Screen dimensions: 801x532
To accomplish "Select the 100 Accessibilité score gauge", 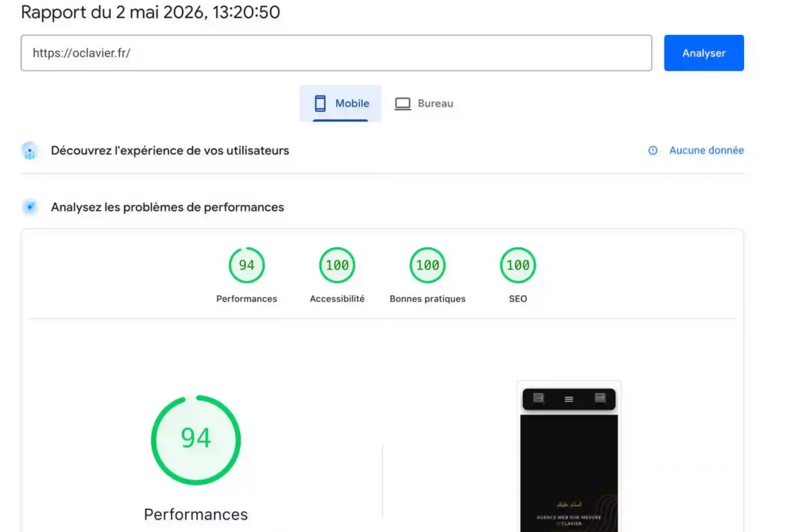I will pyautogui.click(x=337, y=265).
